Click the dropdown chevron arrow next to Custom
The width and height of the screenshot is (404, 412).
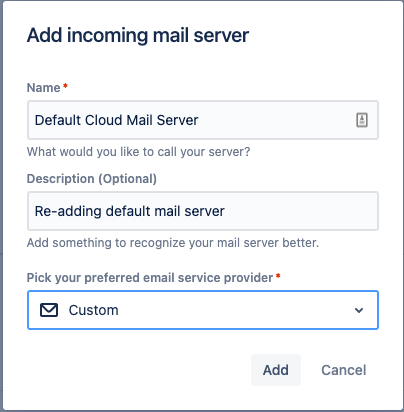pos(359,310)
